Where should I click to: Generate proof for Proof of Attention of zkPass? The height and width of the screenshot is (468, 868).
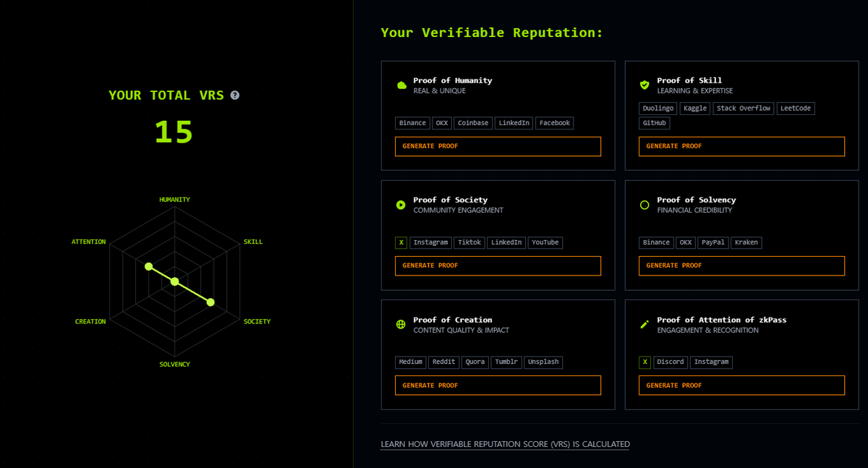tap(741, 386)
